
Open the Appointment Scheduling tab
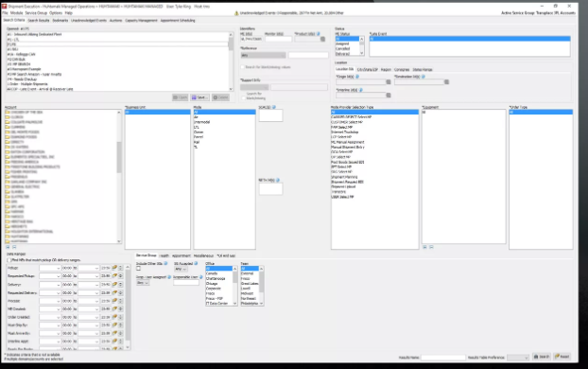tap(178, 21)
